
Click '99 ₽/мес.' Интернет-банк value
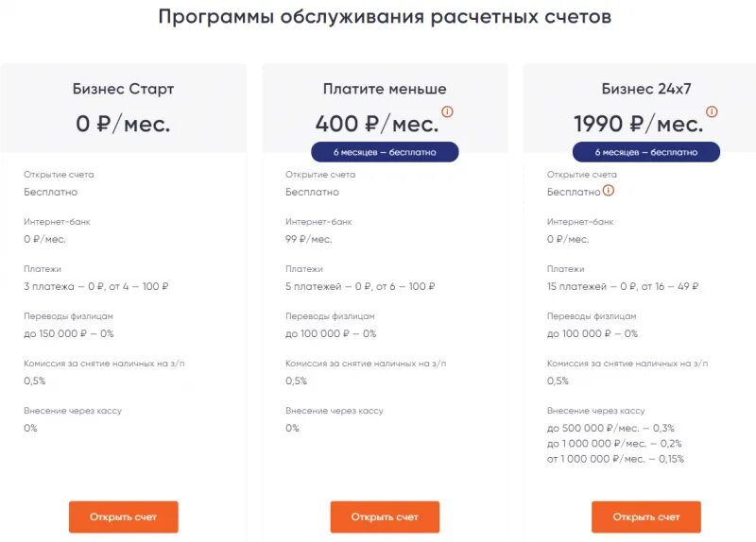tap(309, 240)
